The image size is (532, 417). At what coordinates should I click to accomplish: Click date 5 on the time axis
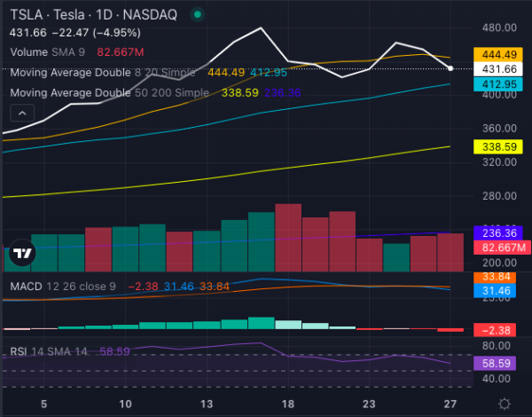[43, 404]
